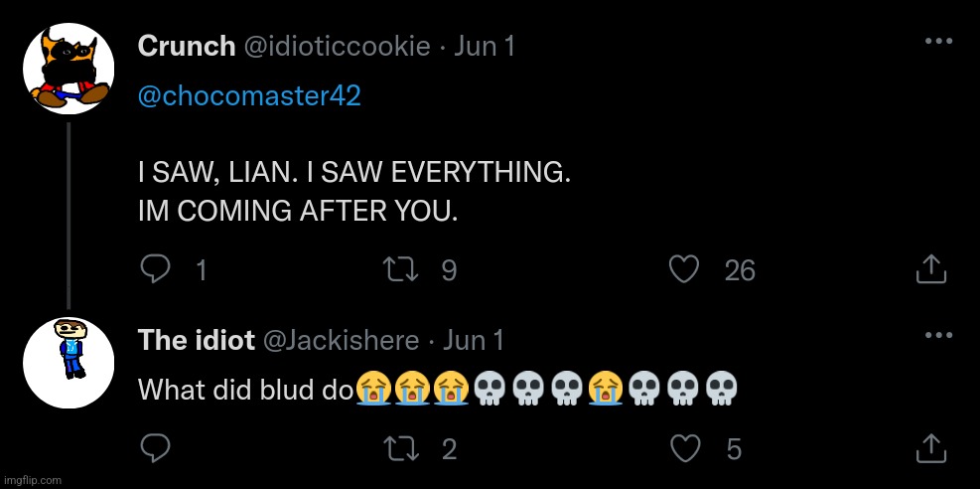Open Crunch's profile picture
980x489 pixels.
[x=69, y=69]
